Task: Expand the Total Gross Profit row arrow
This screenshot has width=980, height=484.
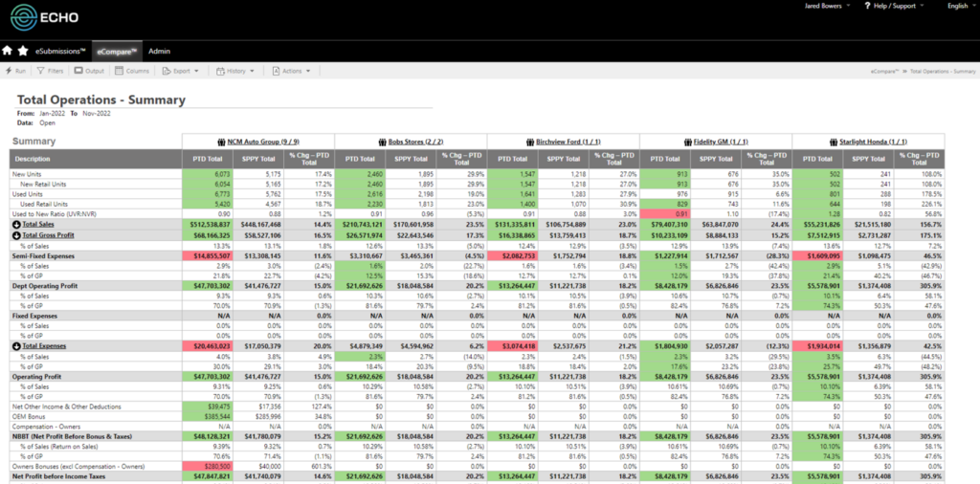Action: (x=16, y=234)
